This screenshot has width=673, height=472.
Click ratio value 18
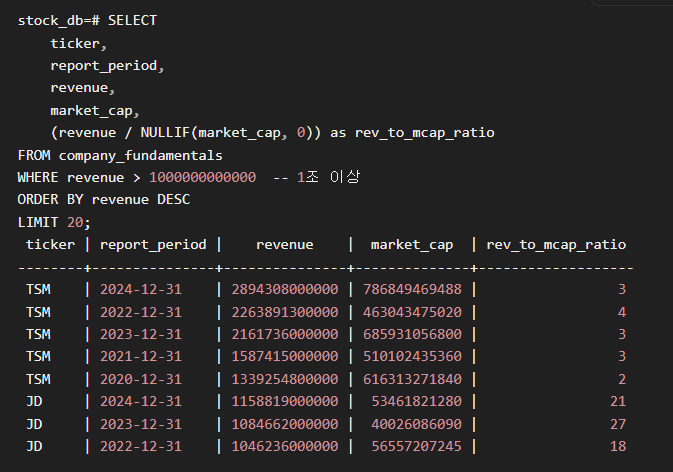618,447
